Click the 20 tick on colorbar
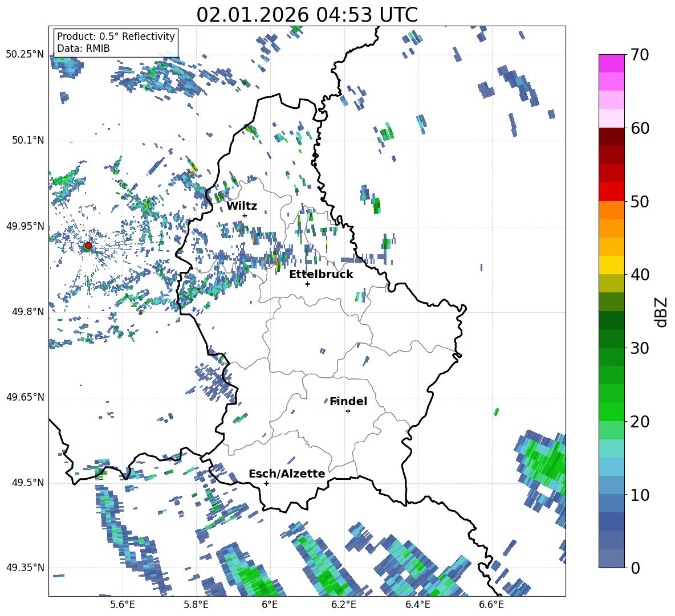Screen dimensions: 675x616 [640, 422]
